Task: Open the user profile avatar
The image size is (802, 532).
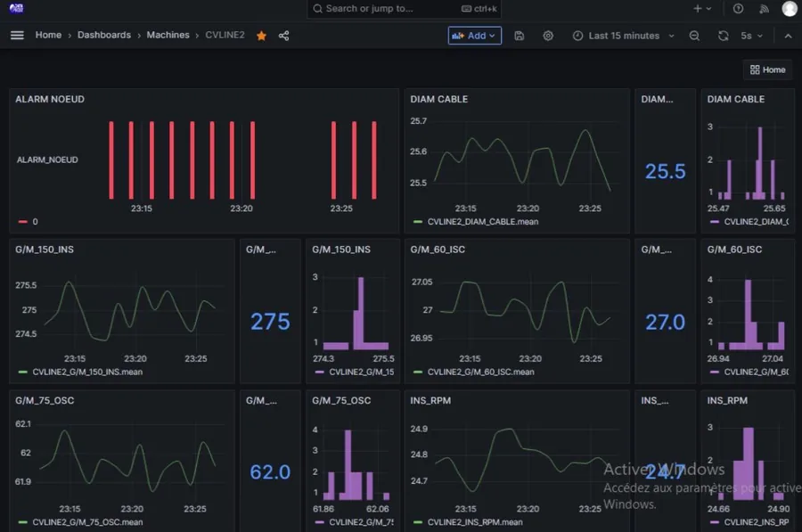Action: point(790,8)
